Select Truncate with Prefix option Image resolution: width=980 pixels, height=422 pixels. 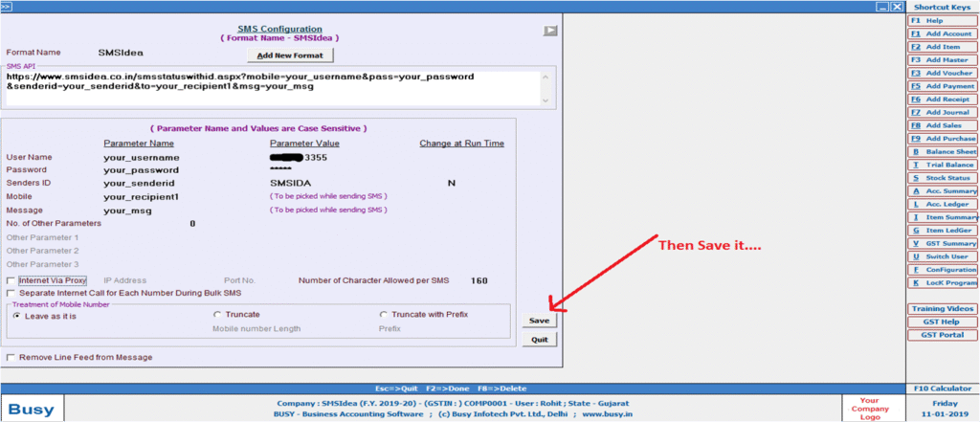pos(384,315)
